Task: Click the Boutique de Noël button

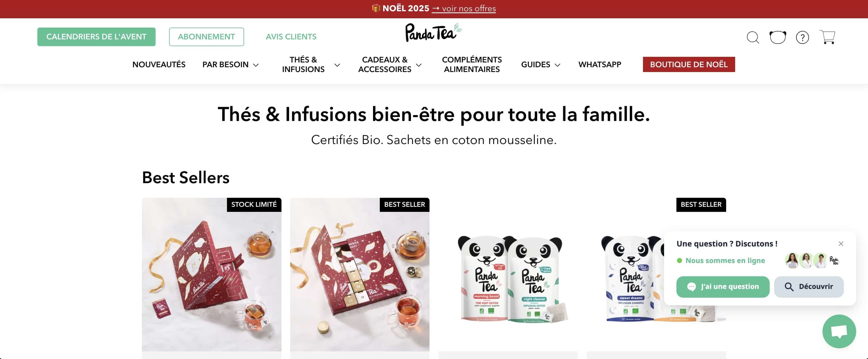Action: (689, 64)
